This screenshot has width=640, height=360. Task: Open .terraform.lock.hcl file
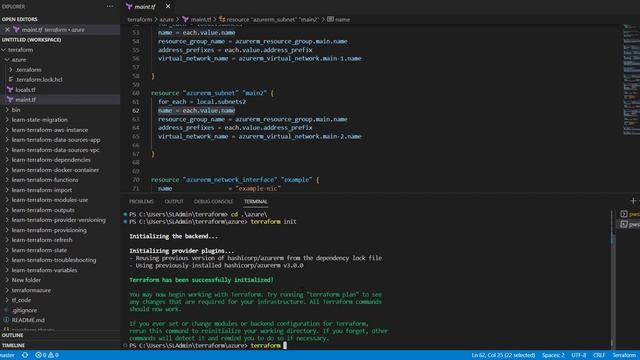[x=39, y=80]
